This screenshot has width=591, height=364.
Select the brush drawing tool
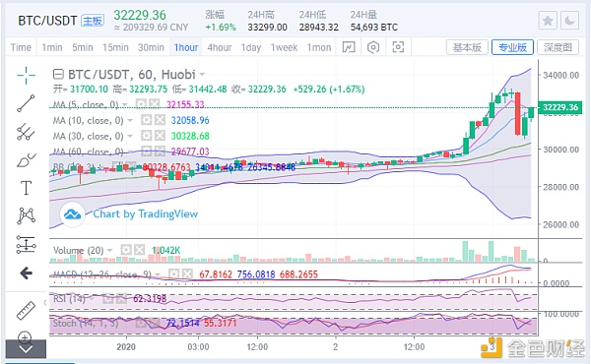pyautogui.click(x=26, y=160)
